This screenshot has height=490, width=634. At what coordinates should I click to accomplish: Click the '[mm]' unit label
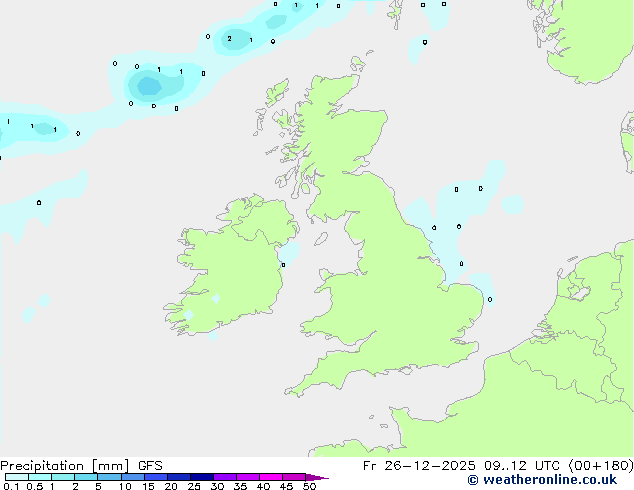pyautogui.click(x=110, y=466)
